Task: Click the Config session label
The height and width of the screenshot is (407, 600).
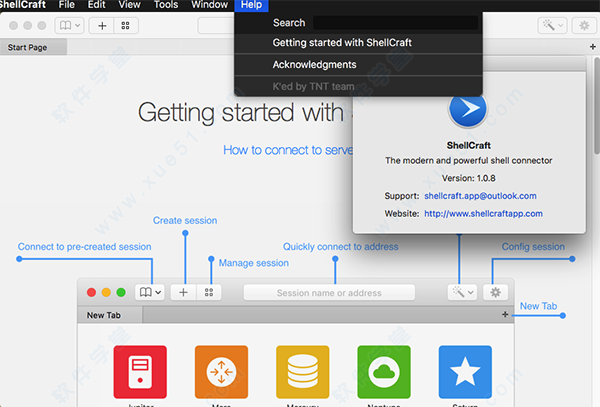Action: pos(533,247)
